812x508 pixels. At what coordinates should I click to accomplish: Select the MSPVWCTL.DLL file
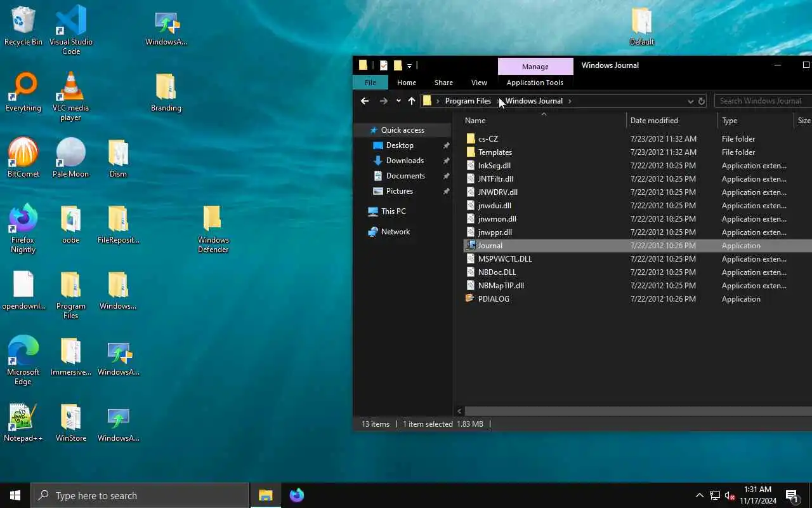505,258
